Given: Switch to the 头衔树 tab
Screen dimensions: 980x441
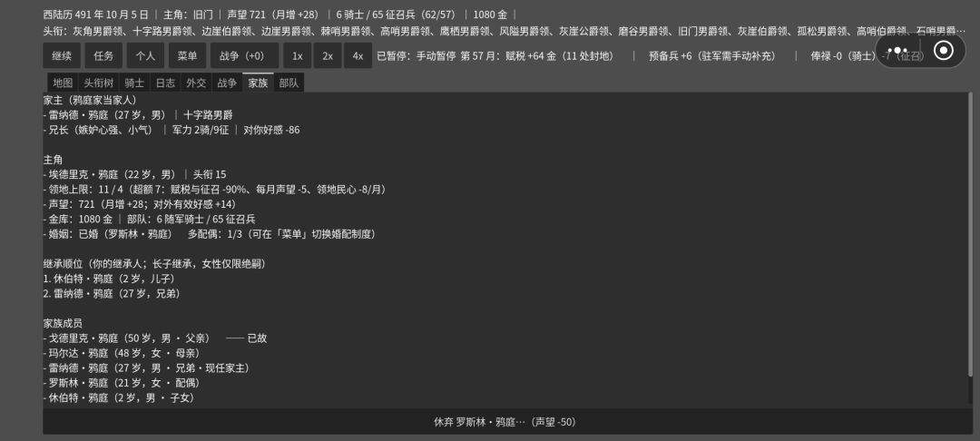Looking at the screenshot, I should [x=99, y=83].
